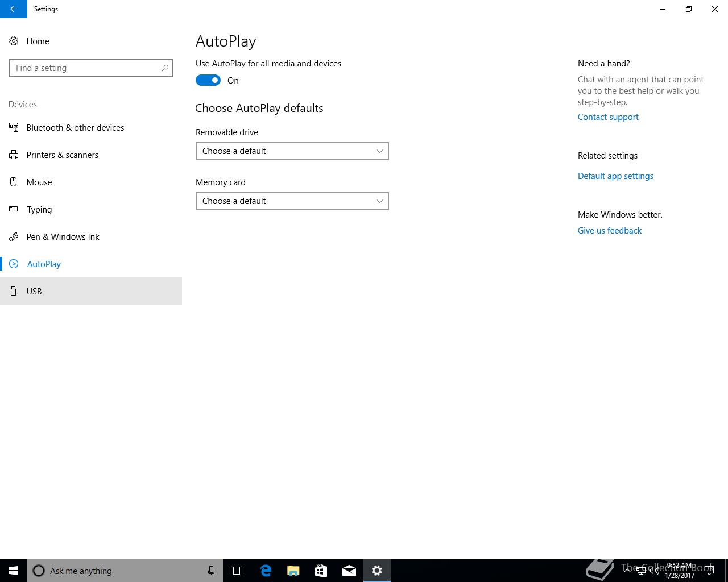Open the Start menu

14,571
